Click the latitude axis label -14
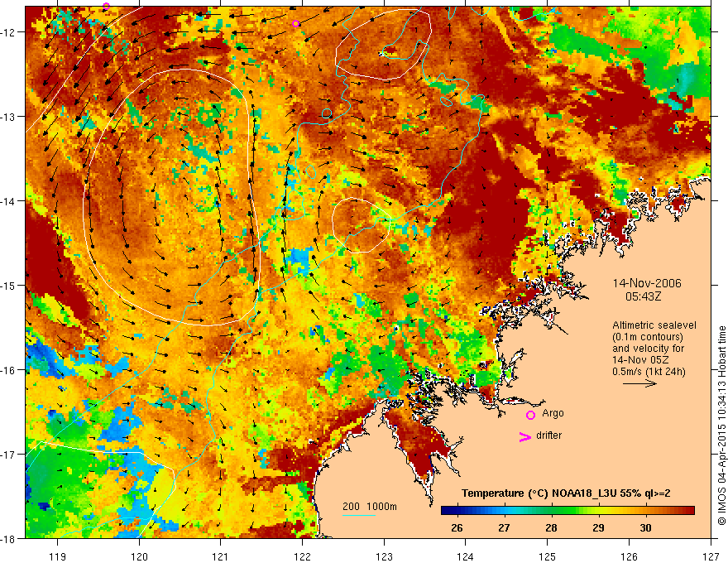This screenshot has height=563, width=728. [8, 201]
